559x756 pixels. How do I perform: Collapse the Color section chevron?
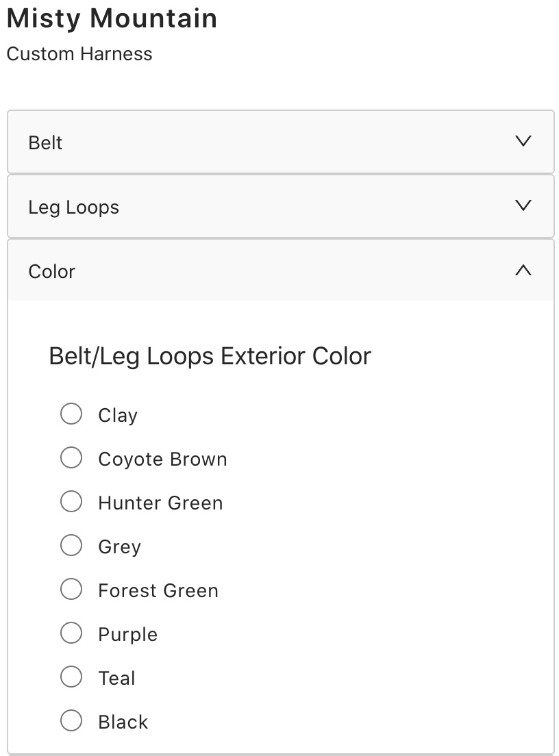point(523,270)
